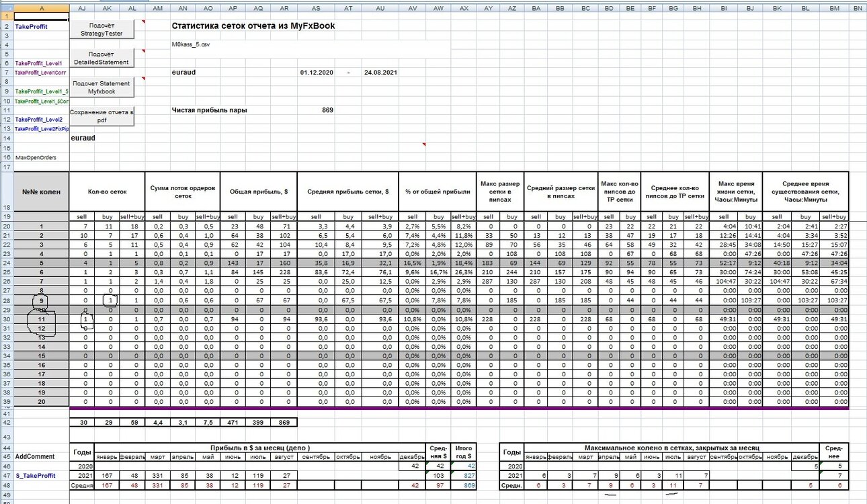The height and width of the screenshot is (504, 867).
Task: Select column A header
Action: tap(41, 7)
